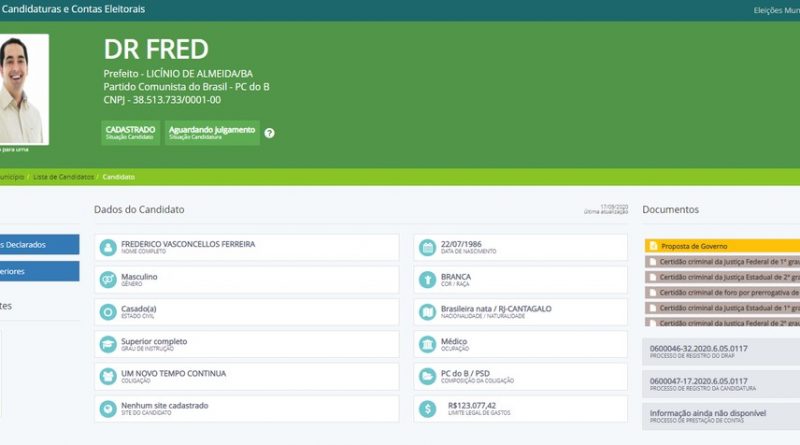Click the Declarados sidebar button
The image size is (800, 445).
38,244
